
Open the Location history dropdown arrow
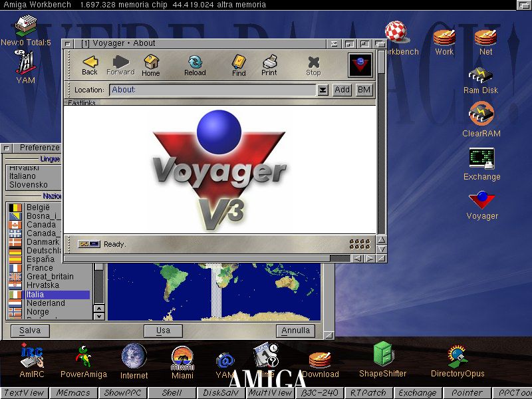tap(323, 90)
